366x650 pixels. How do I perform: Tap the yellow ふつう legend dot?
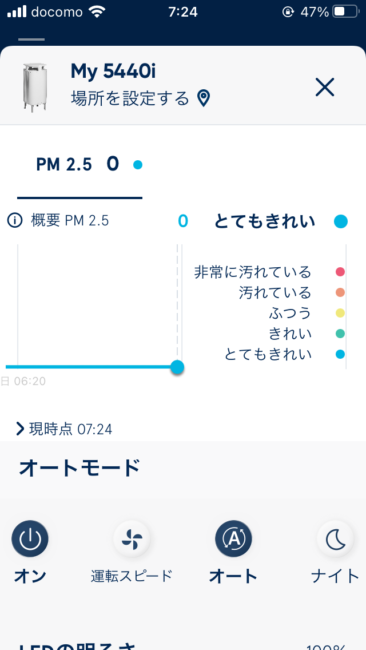click(340, 313)
